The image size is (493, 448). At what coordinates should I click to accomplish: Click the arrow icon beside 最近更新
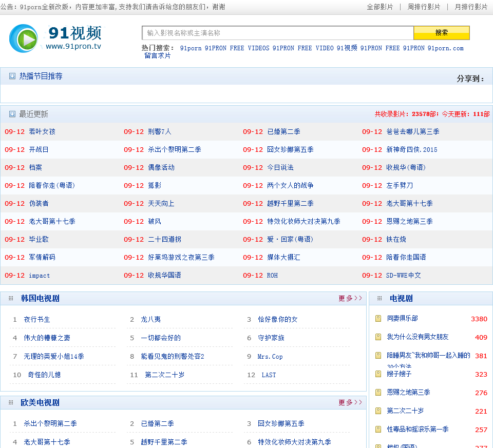[12, 114]
